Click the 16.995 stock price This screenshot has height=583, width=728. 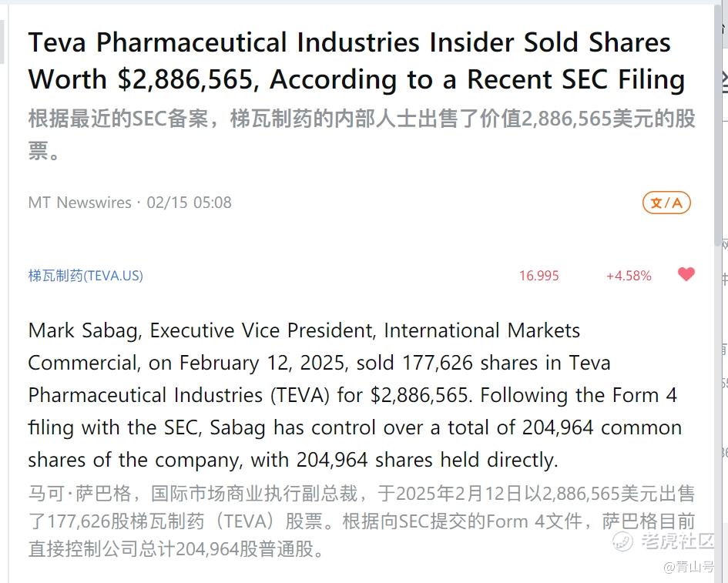pyautogui.click(x=538, y=276)
